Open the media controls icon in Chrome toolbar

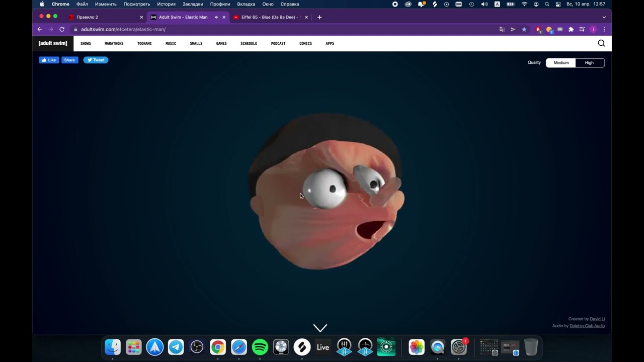pyautogui.click(x=582, y=30)
